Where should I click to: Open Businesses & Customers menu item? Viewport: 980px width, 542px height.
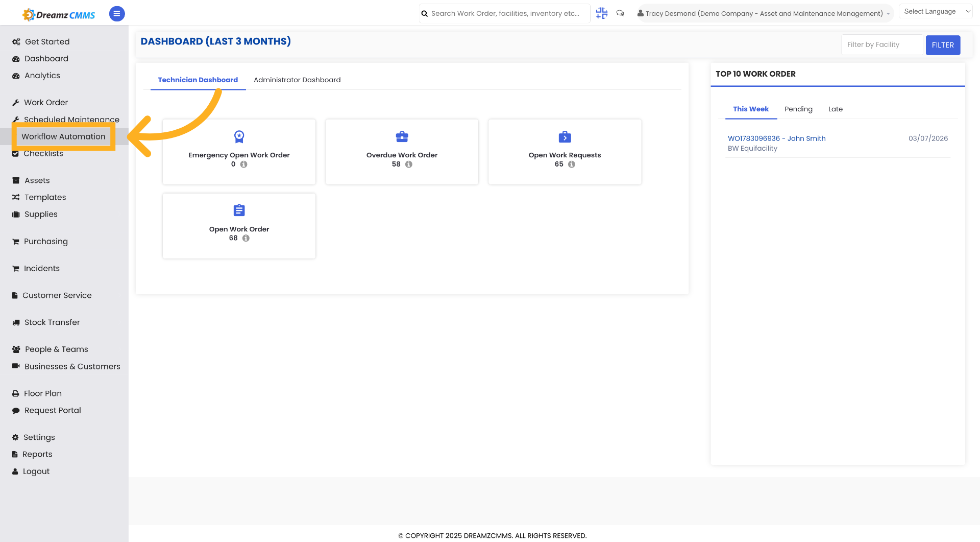[x=72, y=366]
